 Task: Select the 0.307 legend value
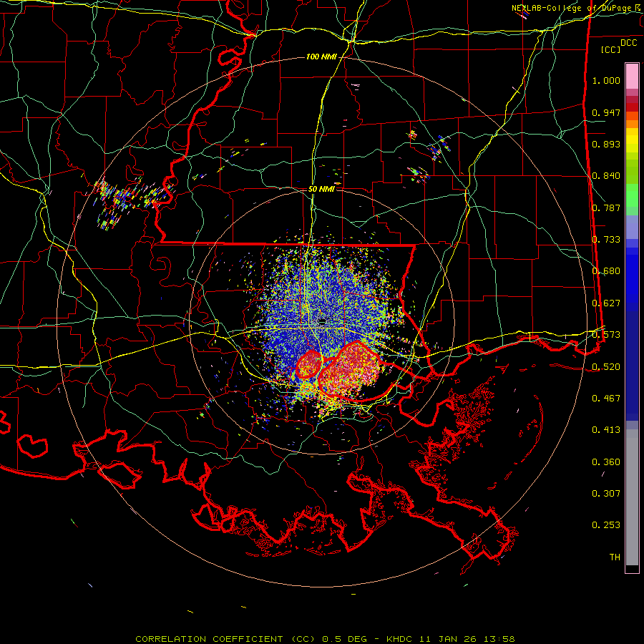[606, 494]
